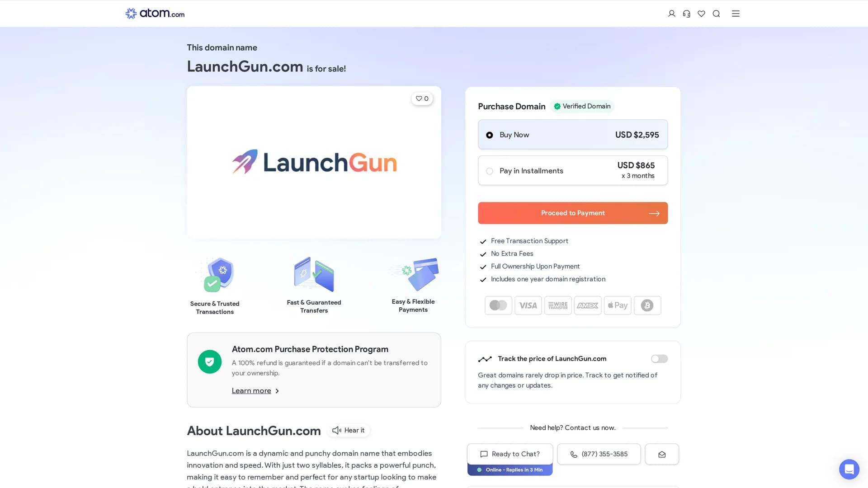Click the LaunchGun.com heading title
The image size is (868, 488).
pyautogui.click(x=245, y=66)
